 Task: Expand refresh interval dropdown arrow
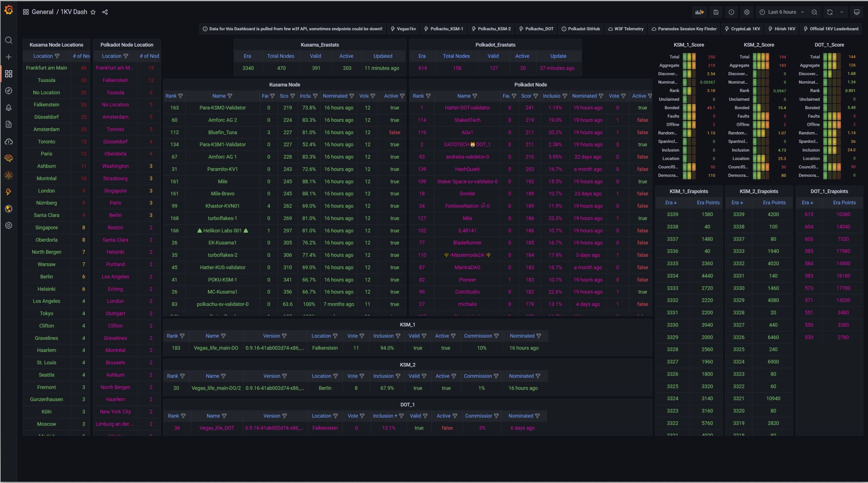(x=842, y=12)
